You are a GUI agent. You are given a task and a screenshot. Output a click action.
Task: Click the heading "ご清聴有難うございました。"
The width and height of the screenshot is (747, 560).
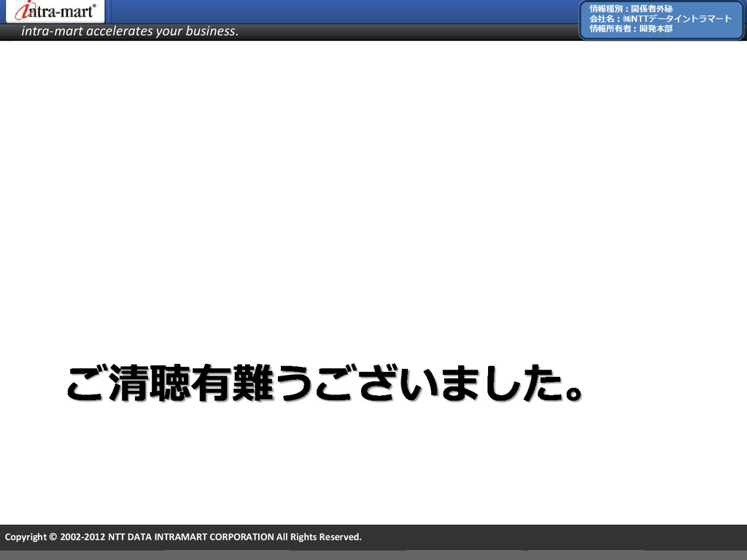point(325,384)
